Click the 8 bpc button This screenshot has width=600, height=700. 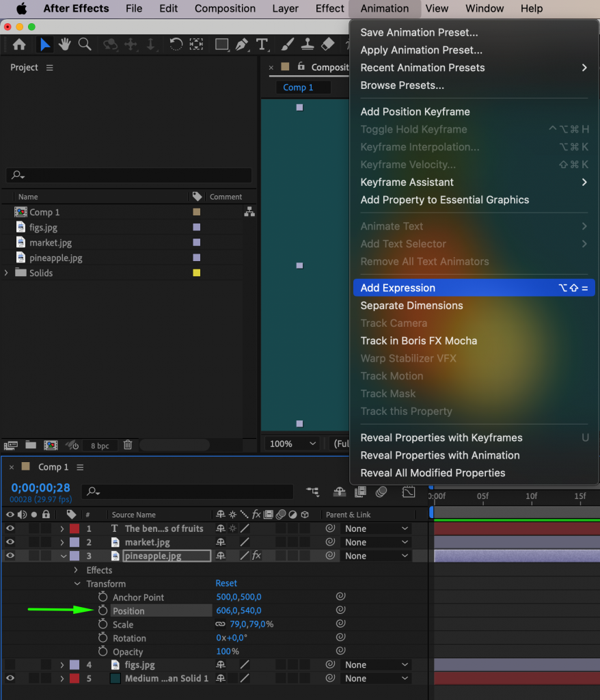pos(99,445)
